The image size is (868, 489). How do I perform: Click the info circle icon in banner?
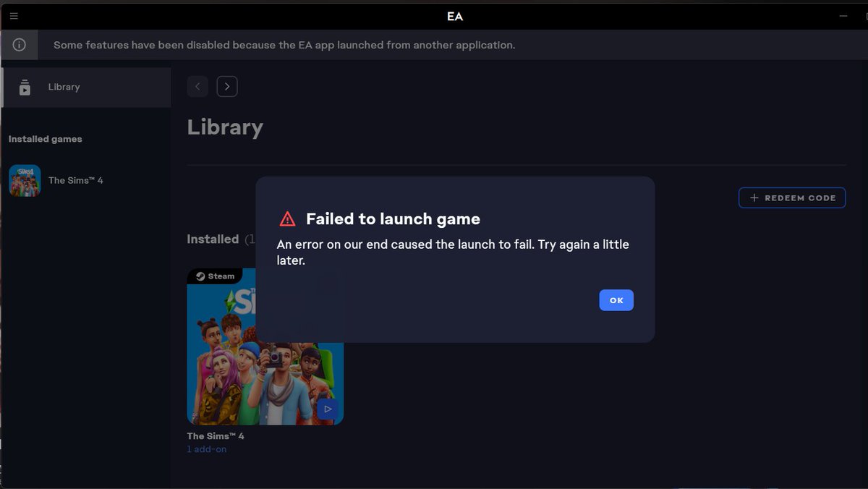(x=20, y=45)
